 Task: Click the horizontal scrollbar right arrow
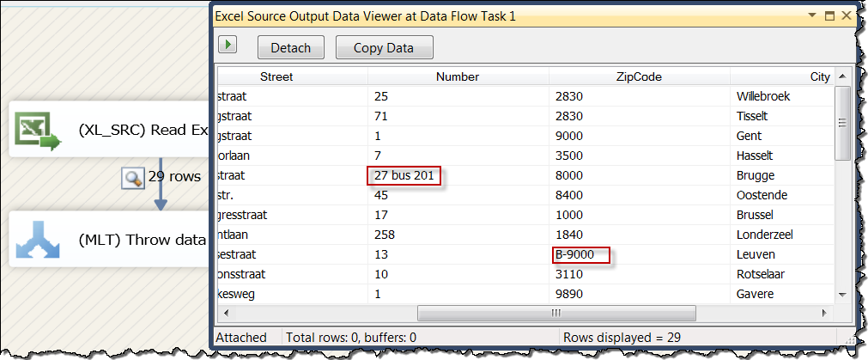[x=825, y=313]
